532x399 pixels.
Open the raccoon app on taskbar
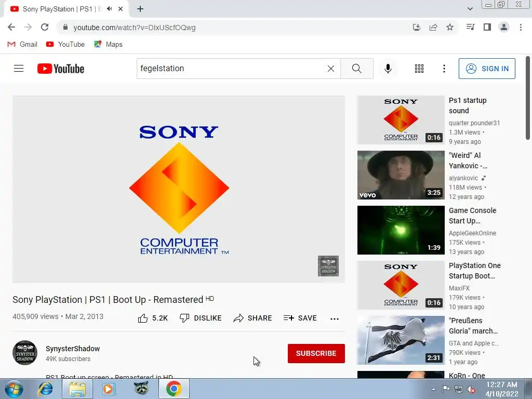141,388
